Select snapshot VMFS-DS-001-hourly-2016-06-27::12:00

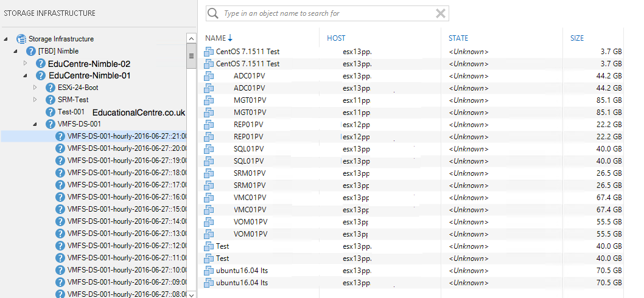127,246
